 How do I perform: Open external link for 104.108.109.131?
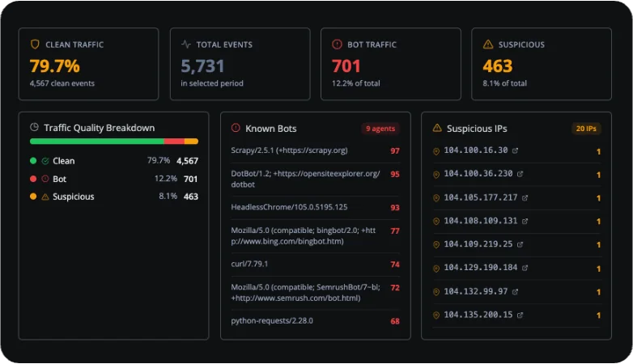(525, 221)
